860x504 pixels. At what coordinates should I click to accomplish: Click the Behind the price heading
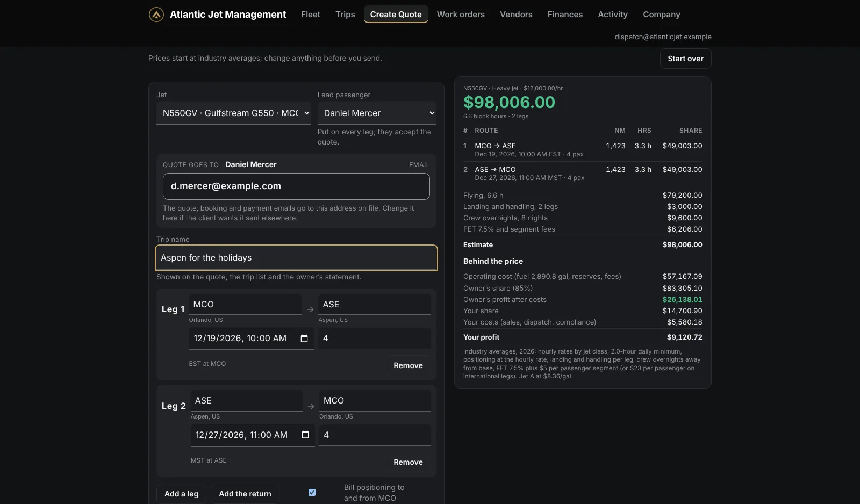pyautogui.click(x=493, y=261)
